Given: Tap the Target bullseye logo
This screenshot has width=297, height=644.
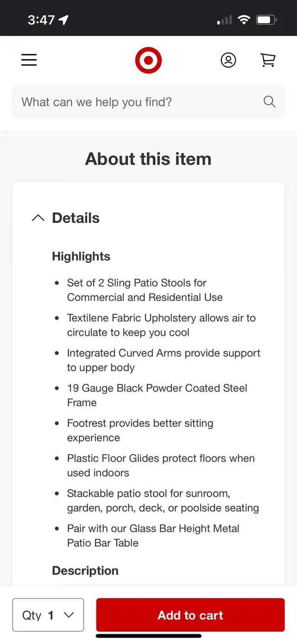Looking at the screenshot, I should [148, 60].
